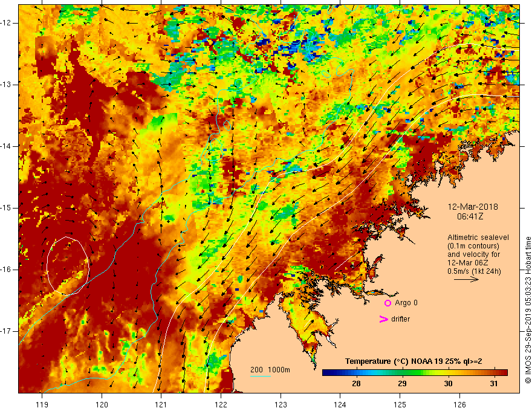Click the latitude axis label -16
Image resolution: width=532 pixels, height=411 pixels.
click(6, 270)
